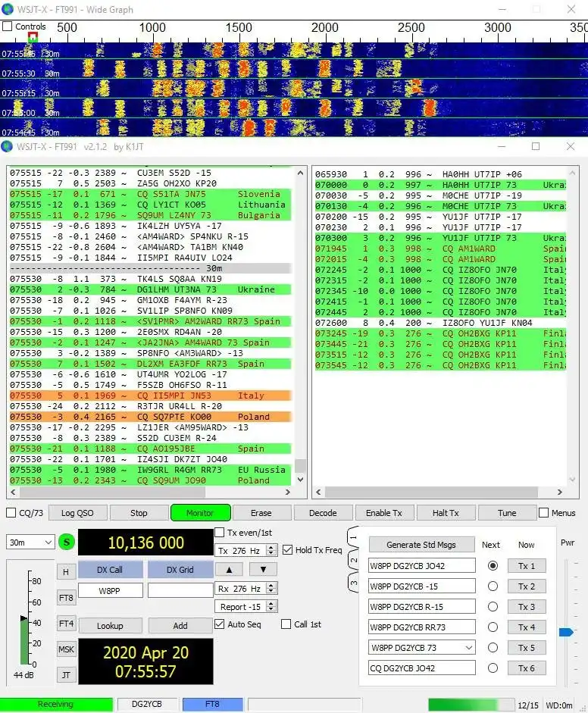
Task: Expand the Tx 5 message dropdown
Action: 469,648
